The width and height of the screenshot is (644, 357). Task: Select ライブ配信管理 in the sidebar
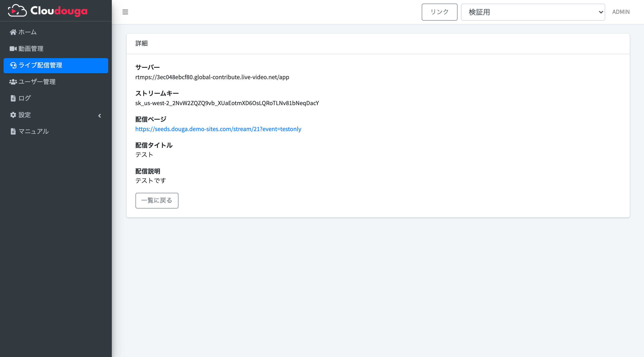(56, 66)
